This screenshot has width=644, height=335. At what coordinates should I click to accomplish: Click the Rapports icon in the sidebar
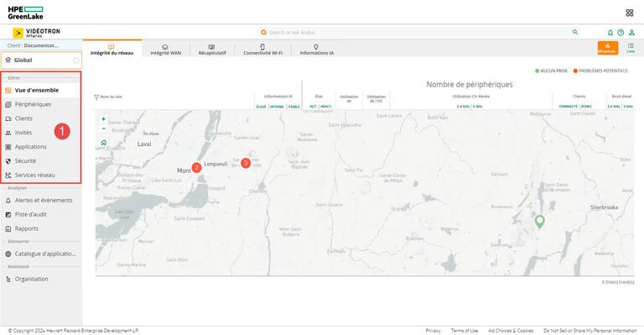coord(8,229)
